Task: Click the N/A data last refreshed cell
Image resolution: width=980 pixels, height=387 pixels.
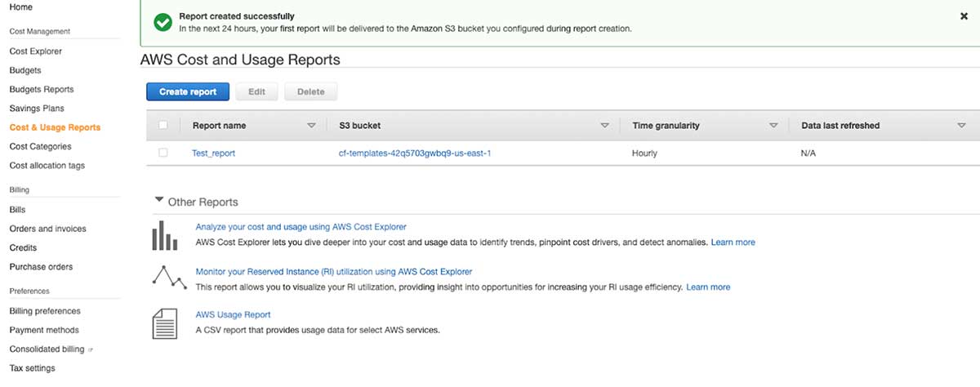Action: coord(808,153)
